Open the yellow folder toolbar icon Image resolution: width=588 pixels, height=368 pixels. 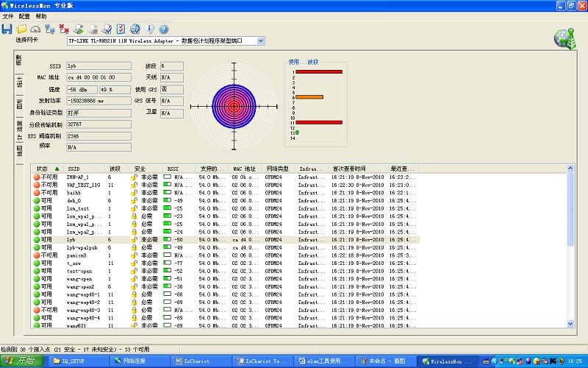(21, 29)
